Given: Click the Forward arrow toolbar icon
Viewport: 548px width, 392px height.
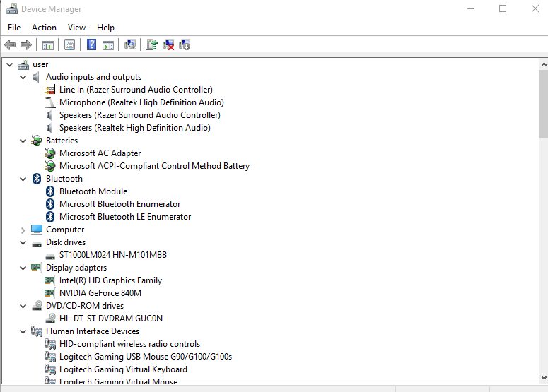Looking at the screenshot, I should 26,44.
